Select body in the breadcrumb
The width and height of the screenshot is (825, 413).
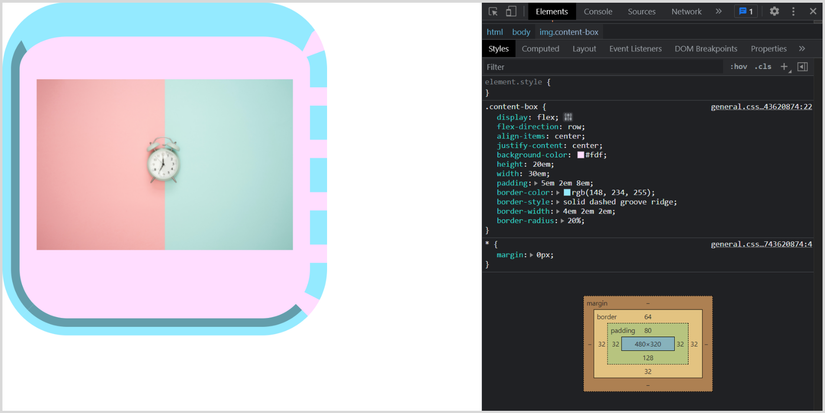coord(521,32)
